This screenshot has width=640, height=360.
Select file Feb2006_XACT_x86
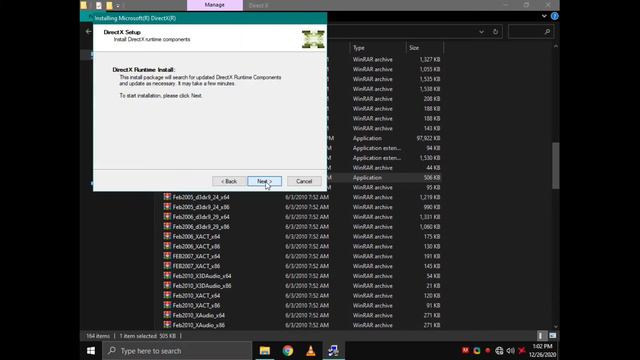point(196,246)
